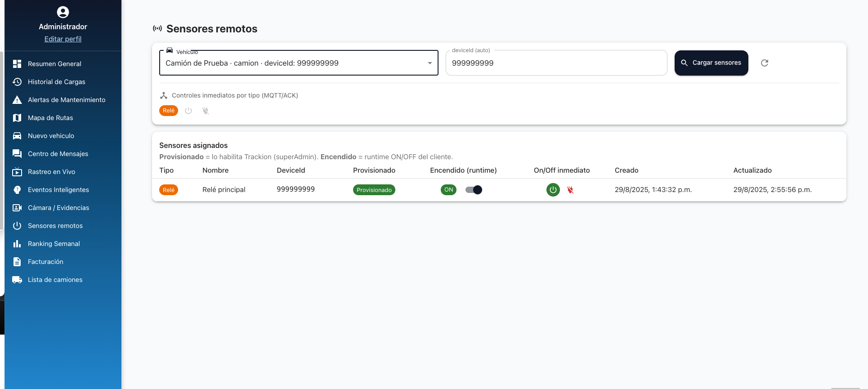Viewport: 868px width, 389px height.
Task: Open Facturación from the sidebar
Action: click(x=45, y=262)
